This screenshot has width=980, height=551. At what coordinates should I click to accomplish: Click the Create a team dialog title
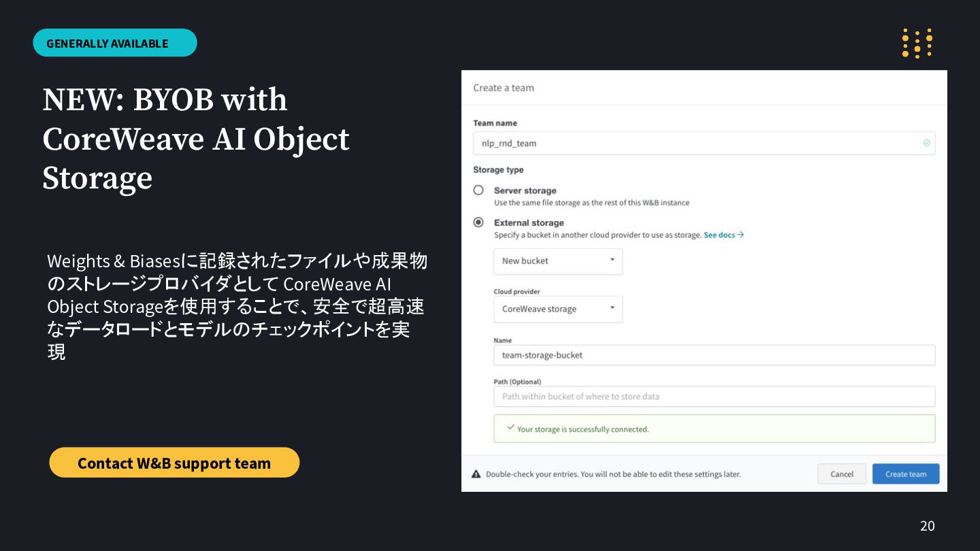tap(504, 88)
